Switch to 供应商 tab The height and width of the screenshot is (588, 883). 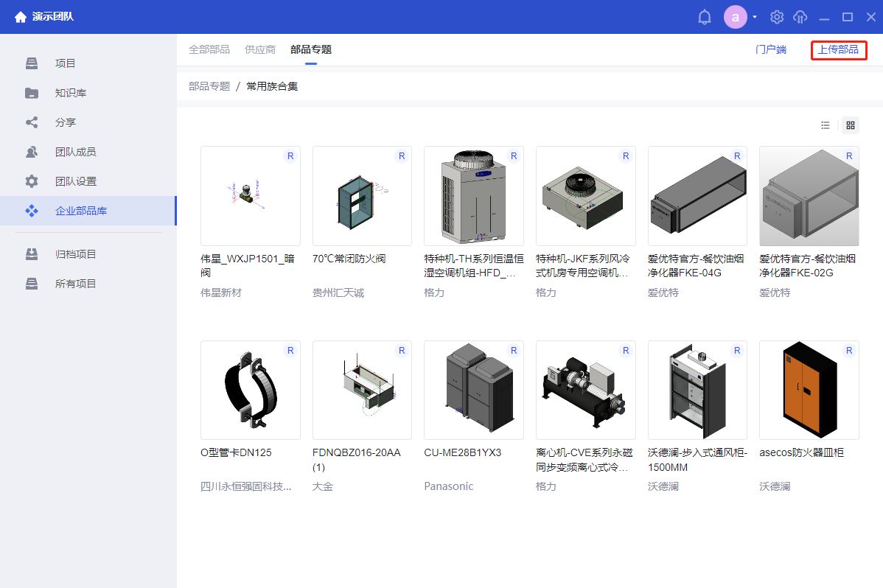(260, 49)
